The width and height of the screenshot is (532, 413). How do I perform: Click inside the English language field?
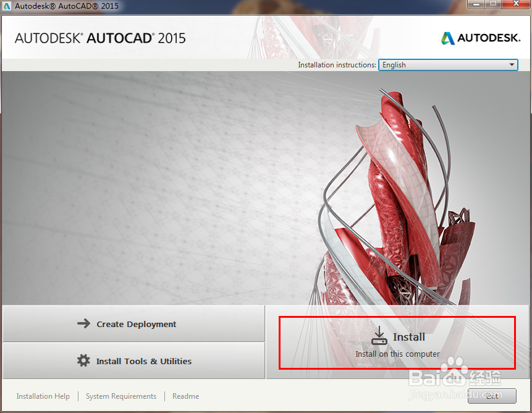[433, 64]
